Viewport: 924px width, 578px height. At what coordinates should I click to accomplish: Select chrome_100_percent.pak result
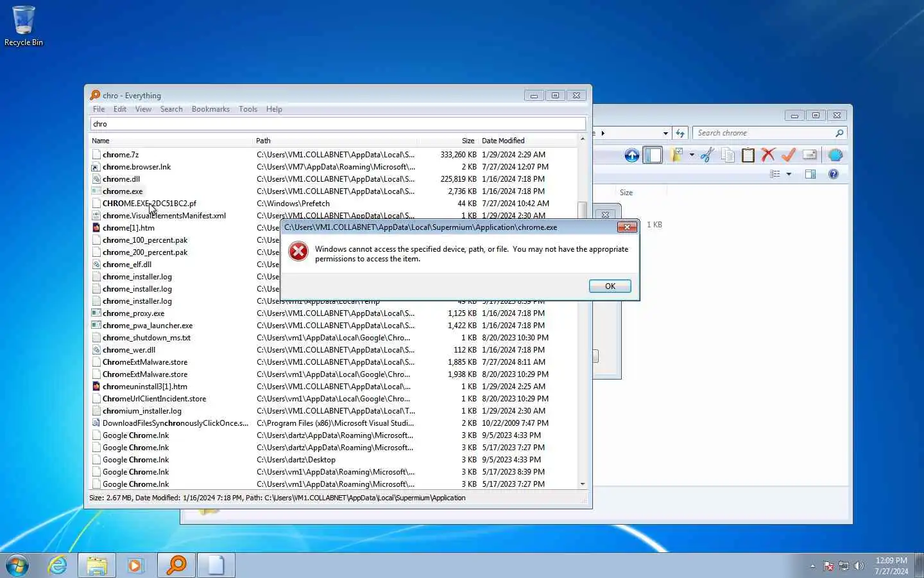click(145, 240)
